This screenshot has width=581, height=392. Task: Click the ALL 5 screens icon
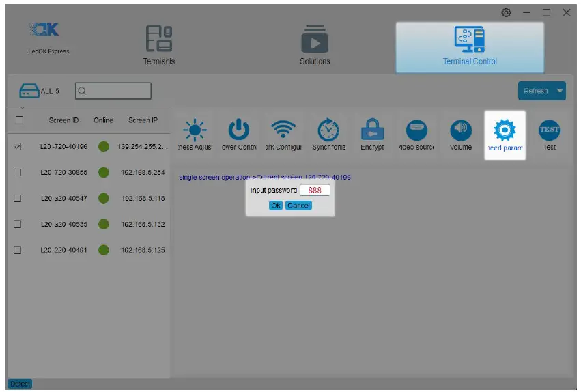(x=29, y=91)
